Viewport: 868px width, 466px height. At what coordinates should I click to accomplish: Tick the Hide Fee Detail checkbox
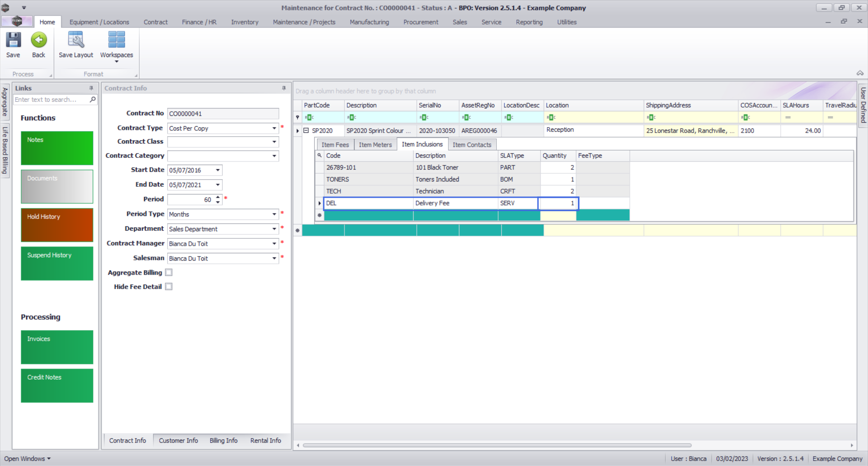169,287
